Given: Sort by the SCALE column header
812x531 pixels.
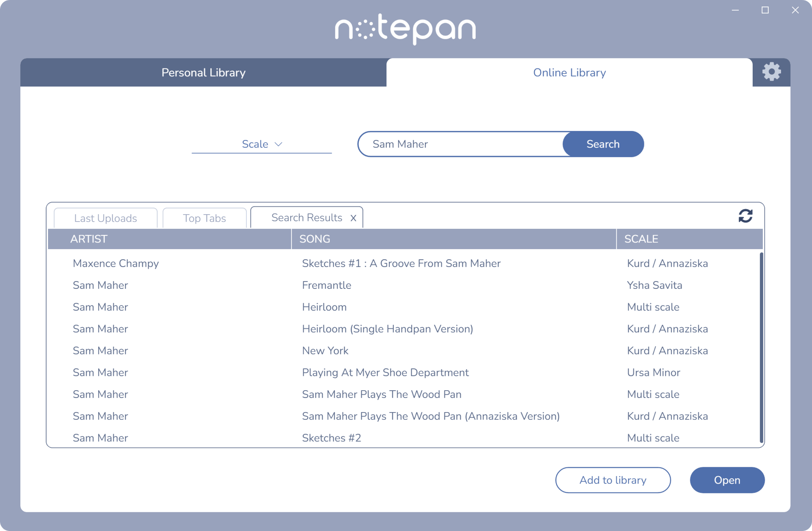Looking at the screenshot, I should pyautogui.click(x=689, y=239).
